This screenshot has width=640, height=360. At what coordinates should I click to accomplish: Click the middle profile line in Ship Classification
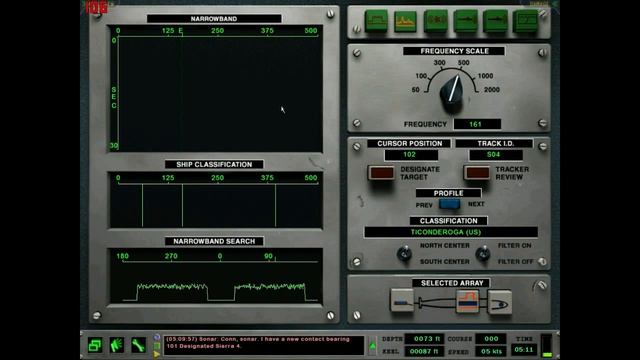pyautogui.click(x=182, y=205)
